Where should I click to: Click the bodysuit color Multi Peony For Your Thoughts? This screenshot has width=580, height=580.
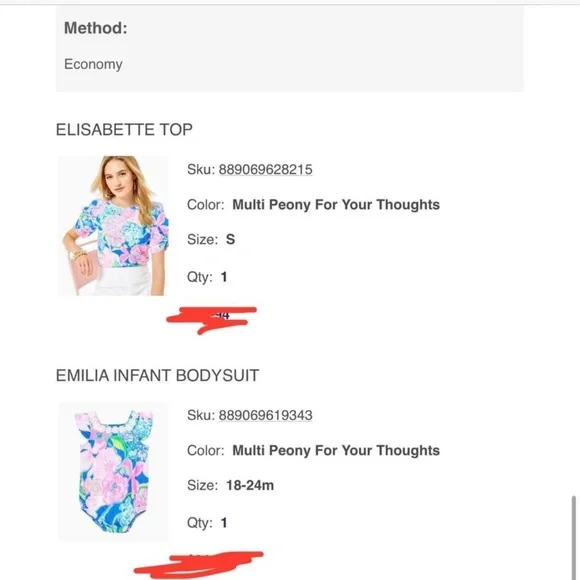pos(336,450)
